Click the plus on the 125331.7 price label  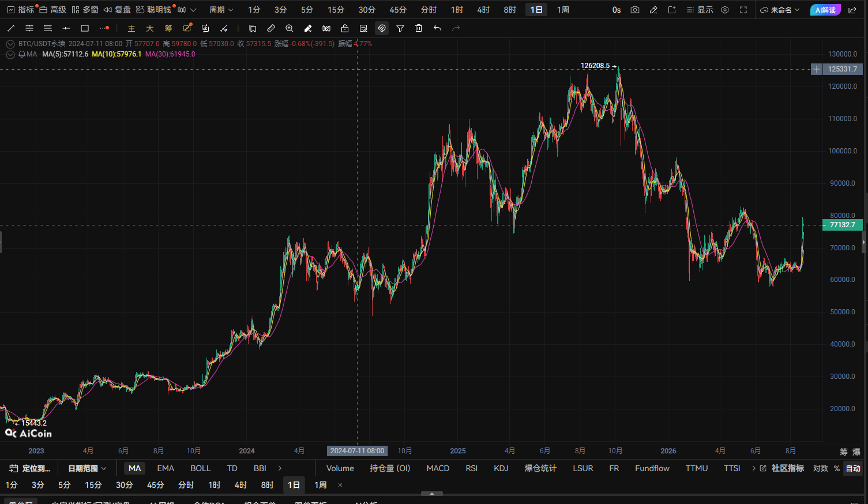pos(817,69)
